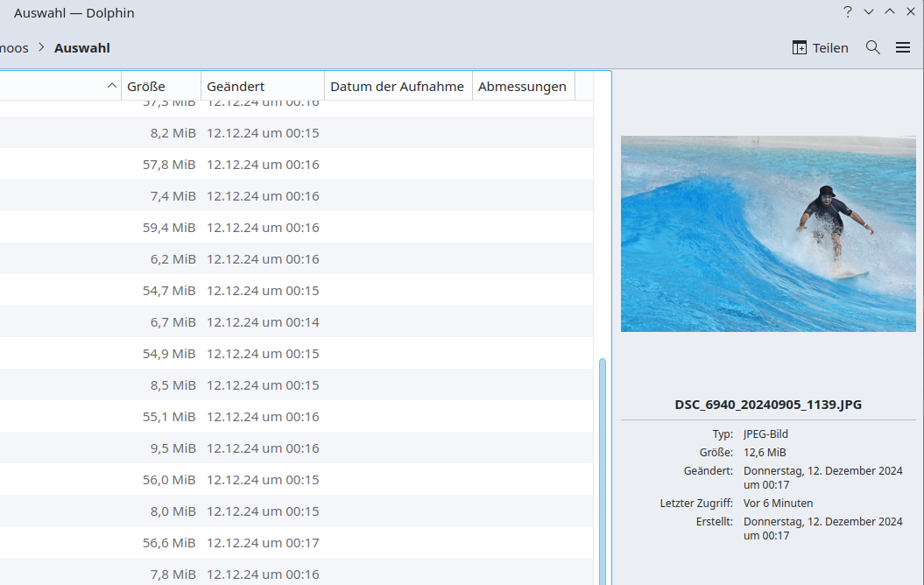This screenshot has width=924, height=585.
Task: Select the row with size 9,5 MiB
Action: coord(296,448)
